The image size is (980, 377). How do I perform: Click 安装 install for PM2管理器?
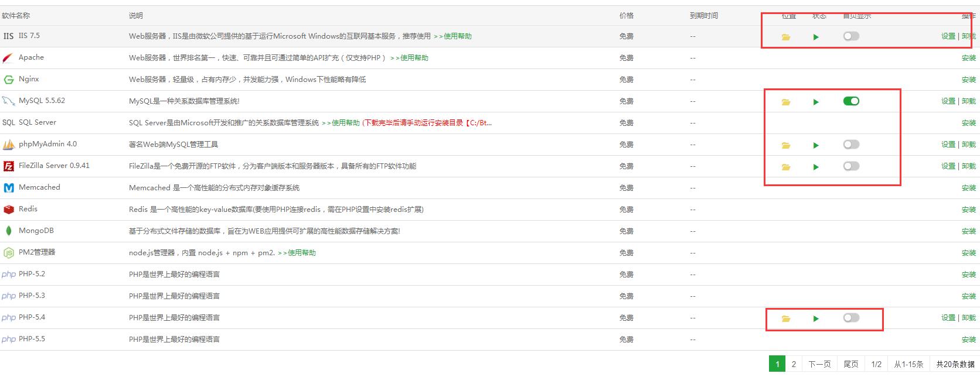[x=969, y=253]
